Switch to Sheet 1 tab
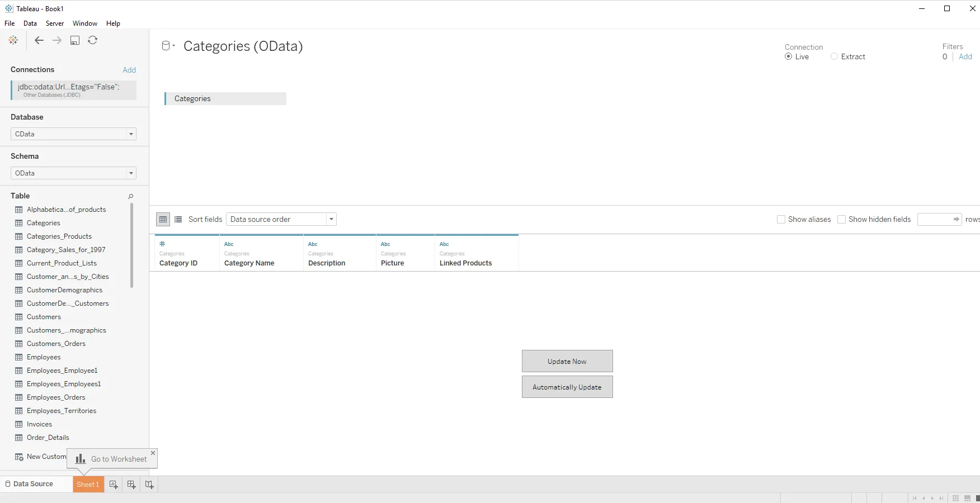Screen dimensions: 980x503 coord(88,484)
